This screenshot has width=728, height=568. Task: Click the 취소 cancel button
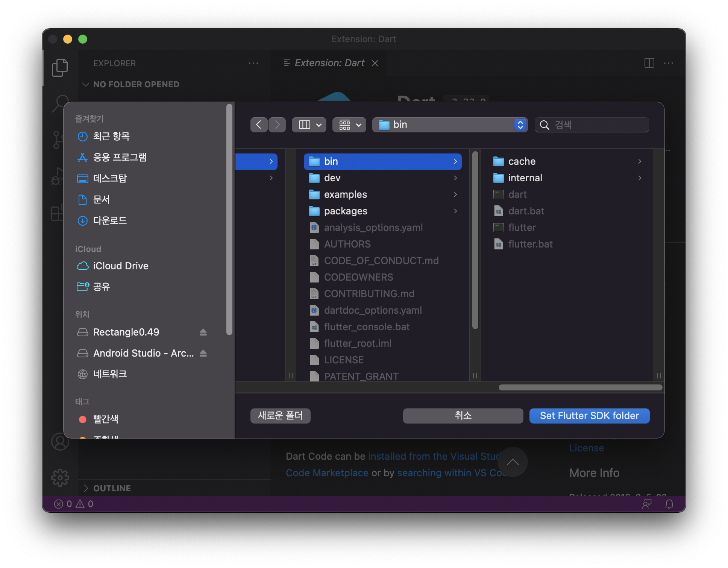tap(463, 416)
